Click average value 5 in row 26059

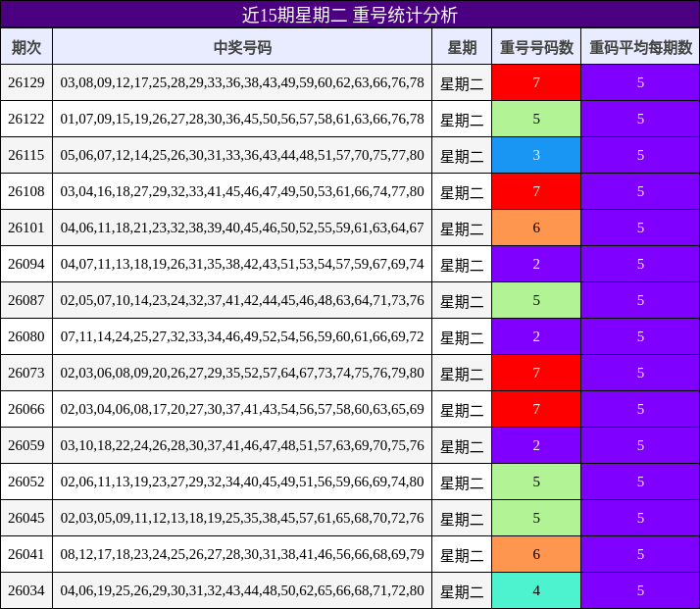pyautogui.click(x=640, y=445)
